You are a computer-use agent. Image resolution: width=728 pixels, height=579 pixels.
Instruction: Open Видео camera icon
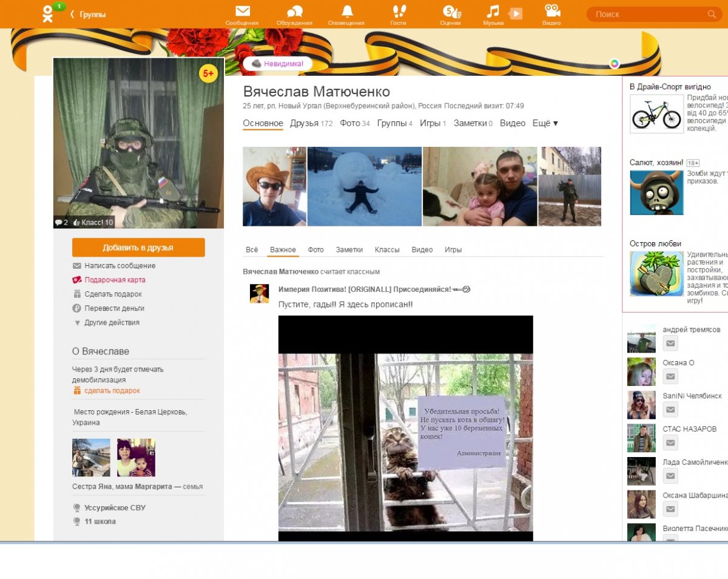pyautogui.click(x=552, y=11)
